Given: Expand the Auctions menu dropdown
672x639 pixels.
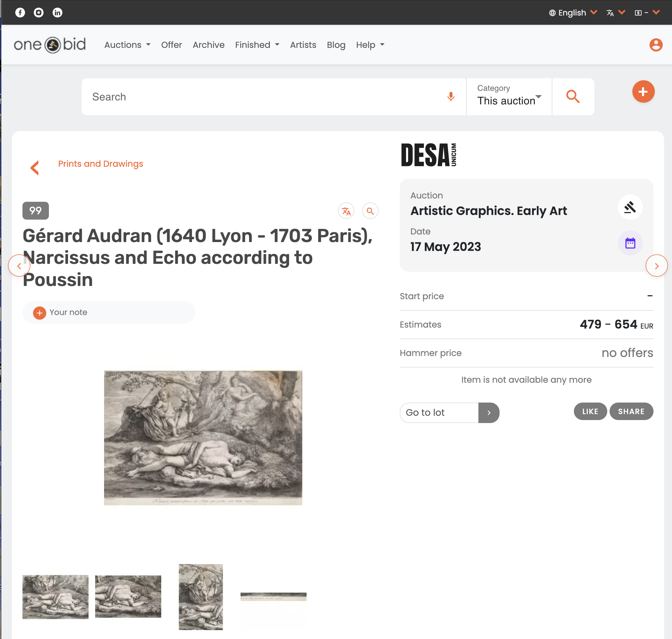Looking at the screenshot, I should (127, 45).
